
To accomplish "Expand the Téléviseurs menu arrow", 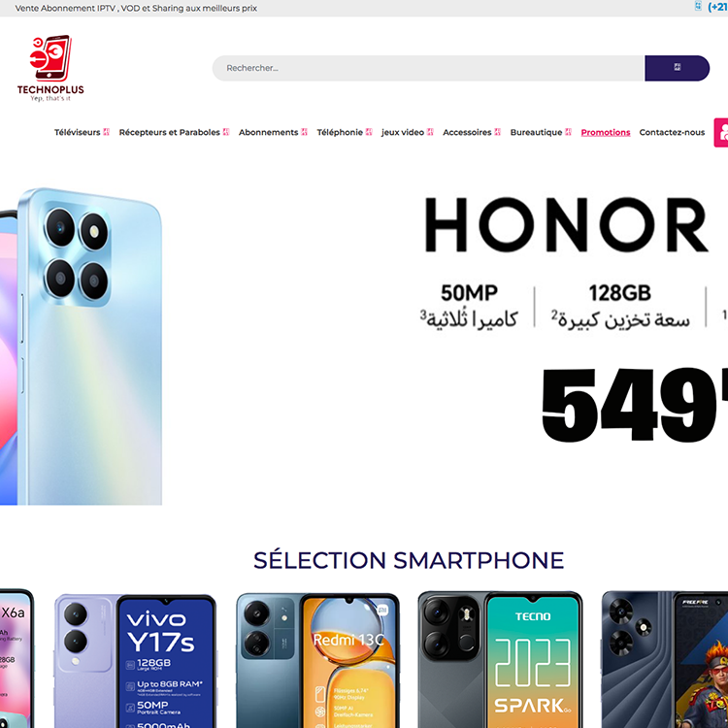I will point(107,132).
